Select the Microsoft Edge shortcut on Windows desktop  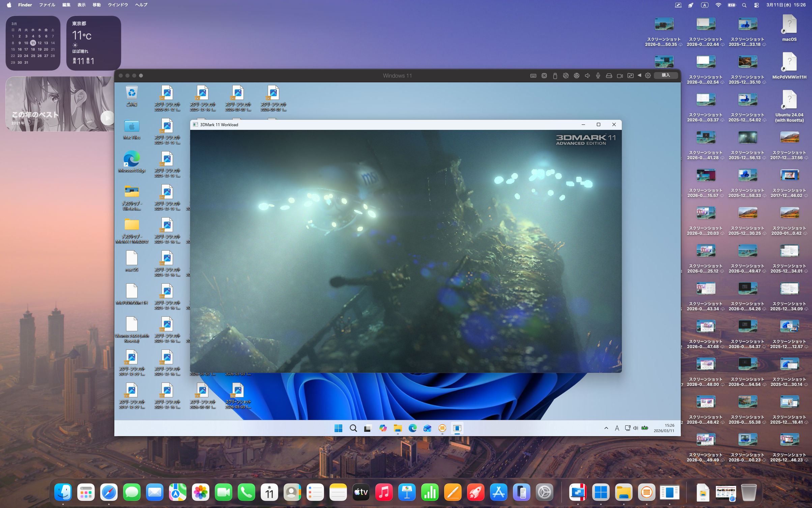(132, 162)
